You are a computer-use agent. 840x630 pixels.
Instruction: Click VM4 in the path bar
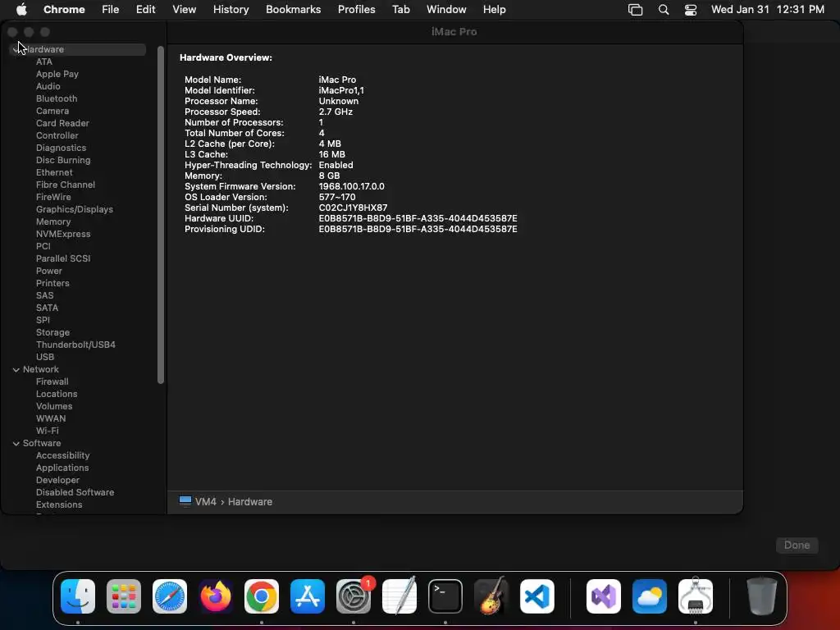(x=206, y=501)
